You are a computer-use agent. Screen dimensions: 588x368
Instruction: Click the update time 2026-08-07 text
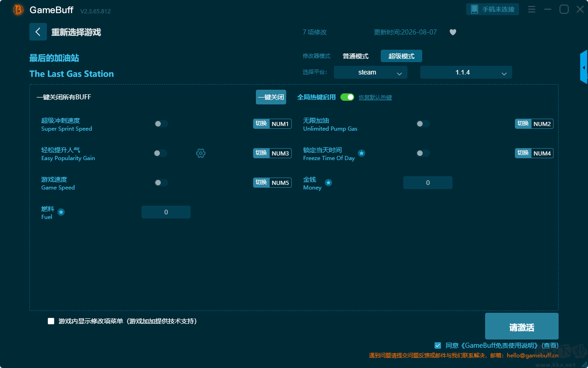pos(405,32)
